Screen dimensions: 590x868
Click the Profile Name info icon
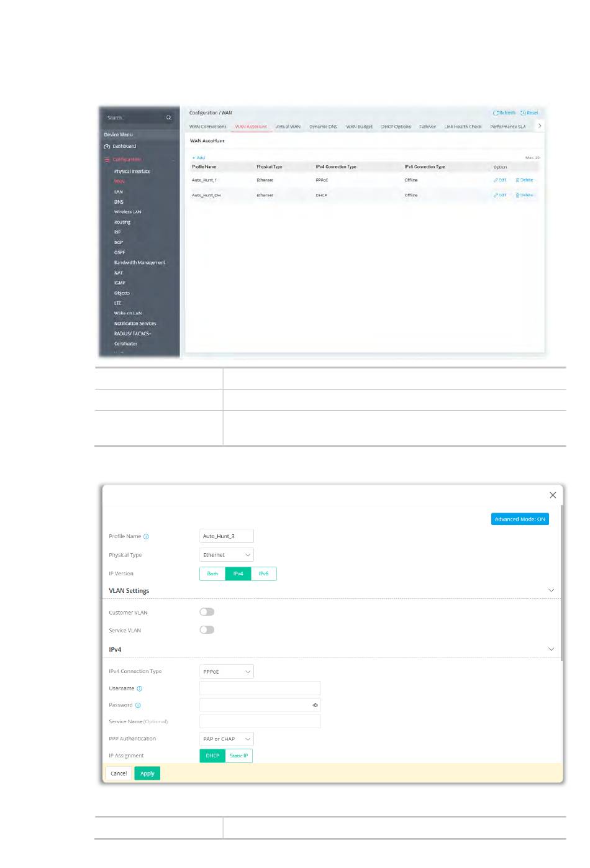147,537
